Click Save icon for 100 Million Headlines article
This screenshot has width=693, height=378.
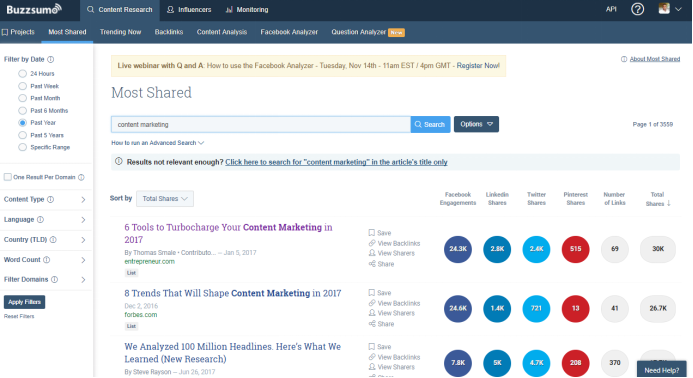point(372,347)
